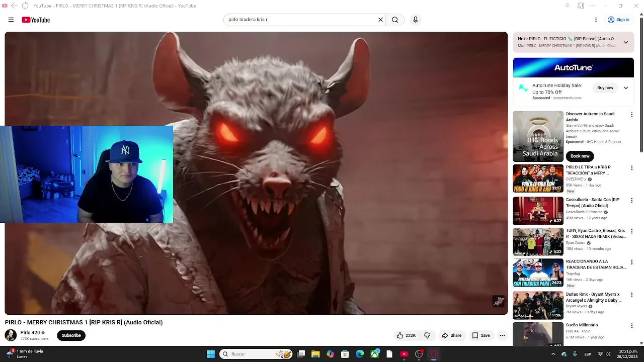The width and height of the screenshot is (644, 362).
Task: Play Cosculluela Santa Cos thumbnail
Action: (538, 211)
